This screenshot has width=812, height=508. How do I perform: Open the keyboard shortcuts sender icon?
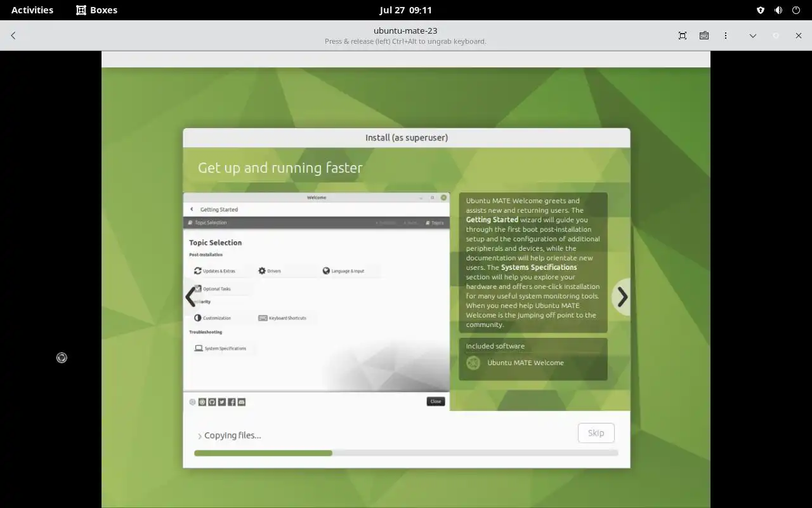704,36
